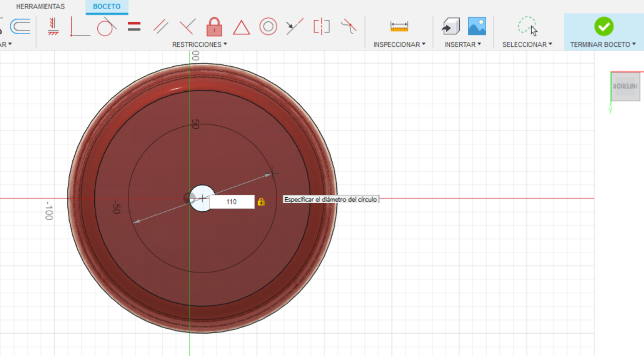
Task: Click the Insert Derive box icon
Action: tap(451, 26)
